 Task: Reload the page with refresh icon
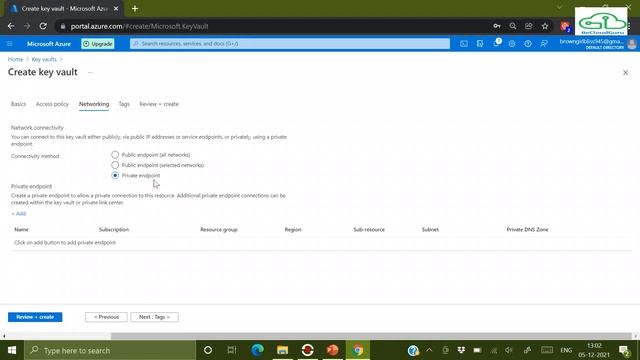[x=43, y=26]
